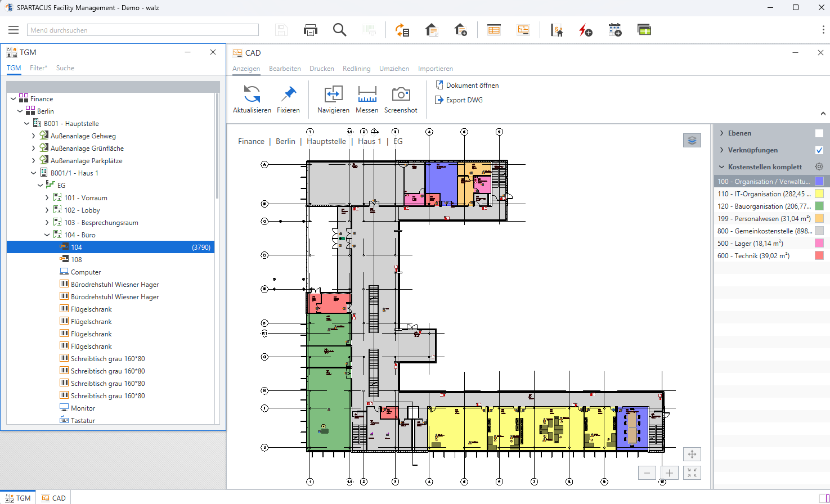Collapse the Kostenstellen komplett section
The height and width of the screenshot is (504, 830).
(x=722, y=167)
